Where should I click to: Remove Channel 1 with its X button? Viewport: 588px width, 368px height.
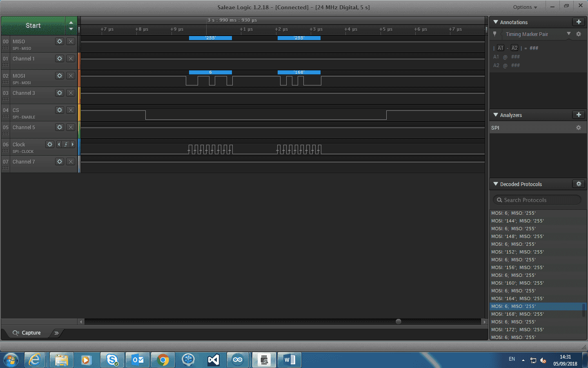tap(71, 58)
